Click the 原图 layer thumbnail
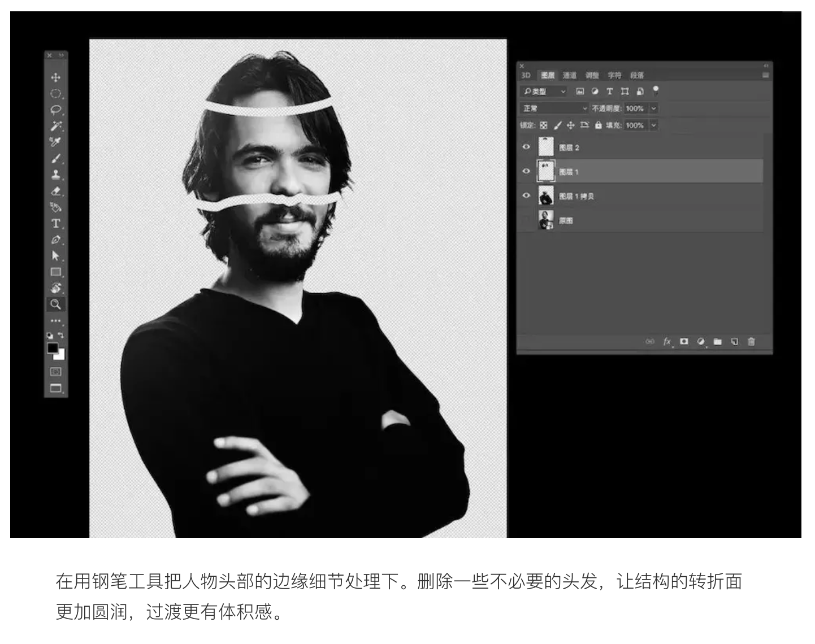 click(546, 220)
